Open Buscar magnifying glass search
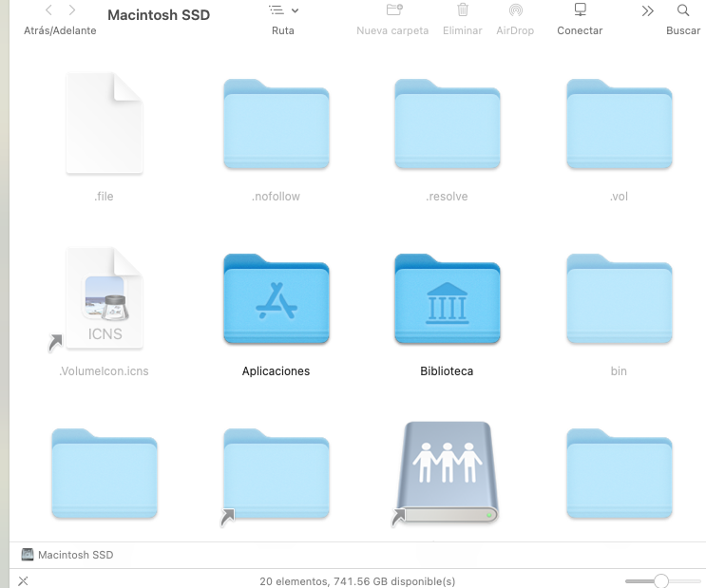Viewport: 706px width, 588px height. point(683,10)
